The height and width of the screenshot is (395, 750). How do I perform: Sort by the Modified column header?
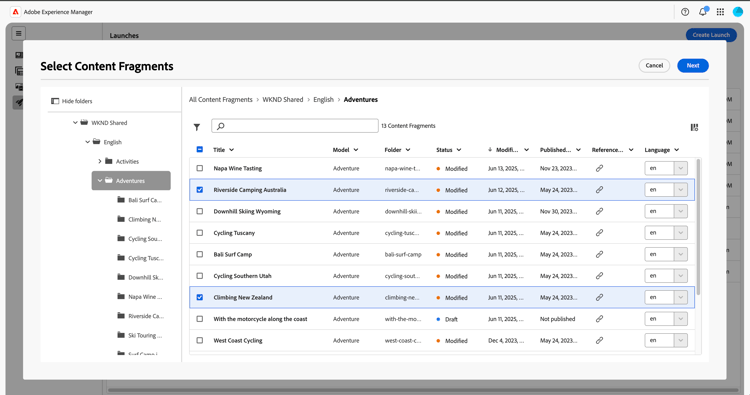[508, 150]
